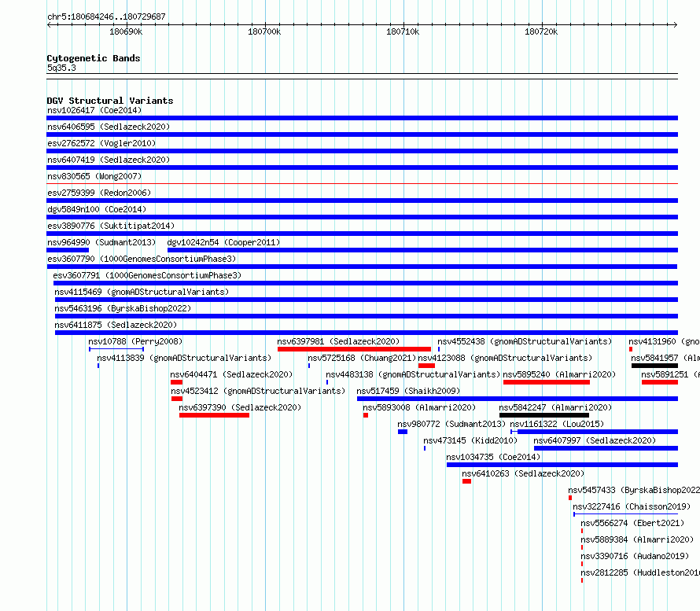
Task: Open nsv3227416 (Chaisson2019) label
Action: coord(632,506)
